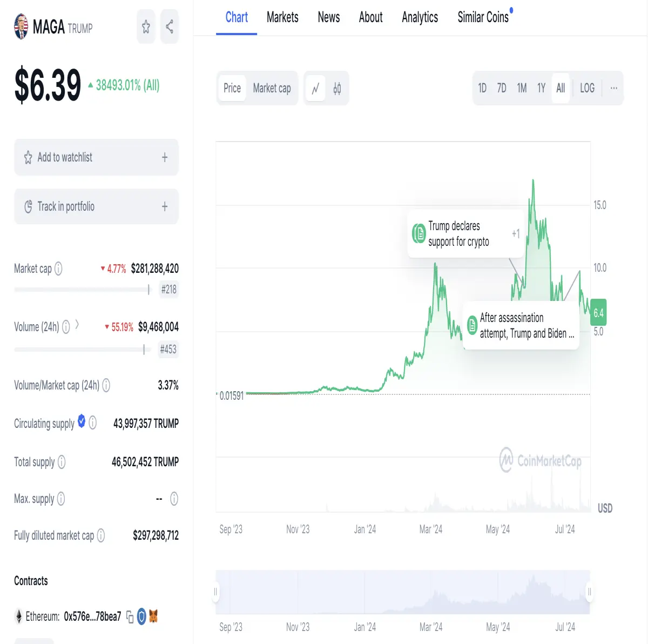648x644 pixels.
Task: Click the right handle of range slider
Action: click(x=590, y=592)
